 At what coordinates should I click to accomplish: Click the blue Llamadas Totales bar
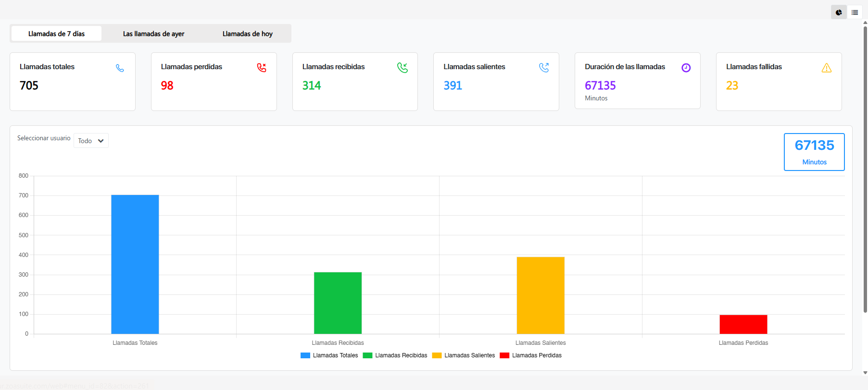(x=135, y=264)
